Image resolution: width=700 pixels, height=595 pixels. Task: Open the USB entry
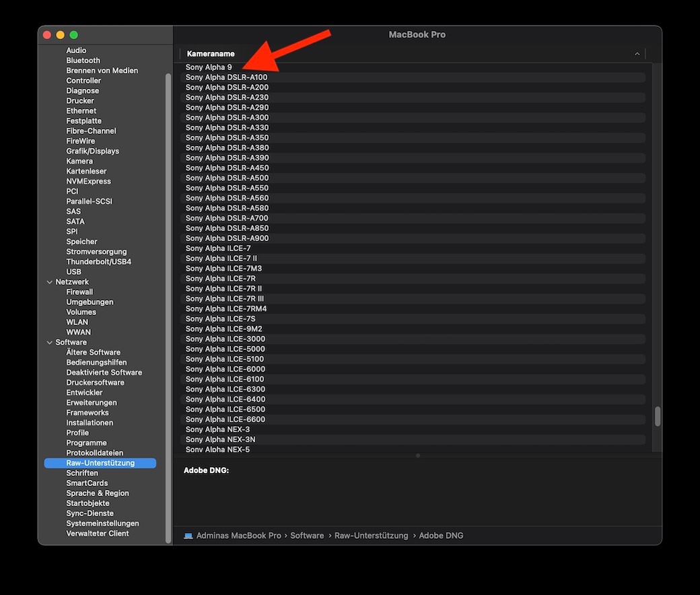(73, 272)
